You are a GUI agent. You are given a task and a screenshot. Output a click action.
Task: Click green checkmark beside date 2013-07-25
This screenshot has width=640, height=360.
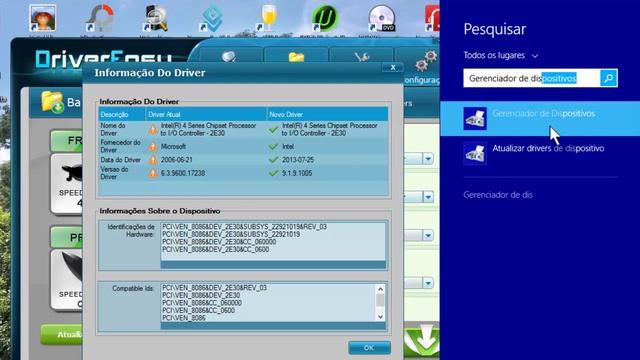273,160
